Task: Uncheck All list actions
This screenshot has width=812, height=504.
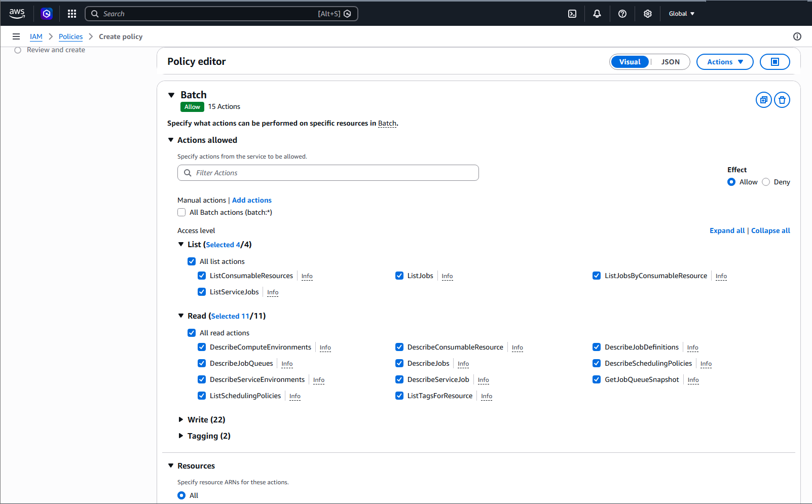Action: (x=192, y=261)
